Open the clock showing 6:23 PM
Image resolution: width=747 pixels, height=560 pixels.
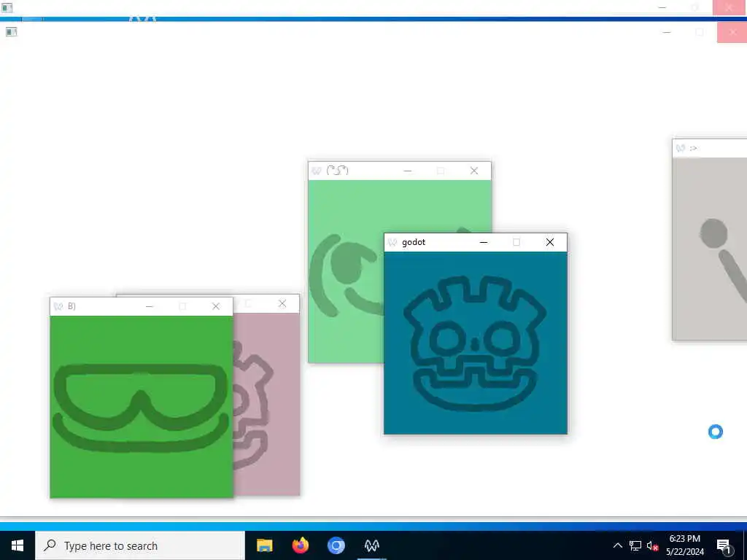pyautogui.click(x=684, y=545)
